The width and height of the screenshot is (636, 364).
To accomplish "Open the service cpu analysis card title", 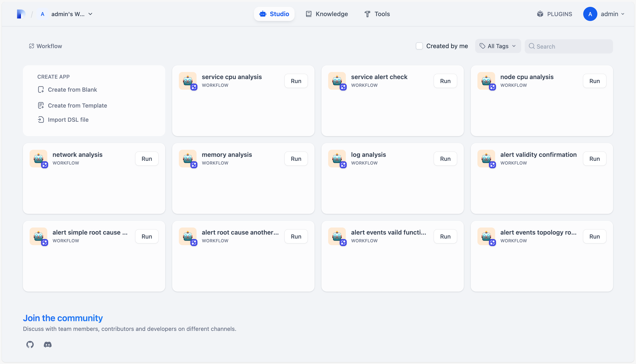I will [232, 77].
